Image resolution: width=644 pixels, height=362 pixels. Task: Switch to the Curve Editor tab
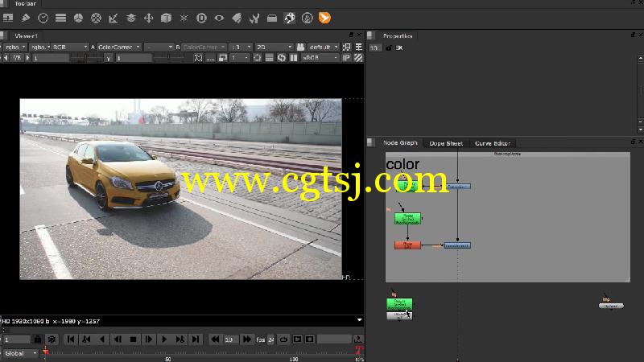click(x=493, y=143)
